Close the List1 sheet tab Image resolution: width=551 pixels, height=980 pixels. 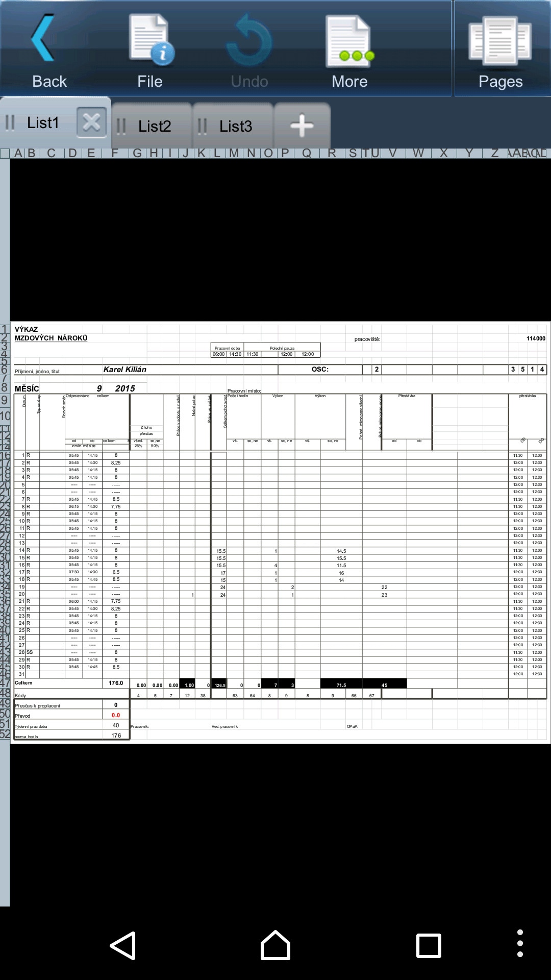(92, 122)
